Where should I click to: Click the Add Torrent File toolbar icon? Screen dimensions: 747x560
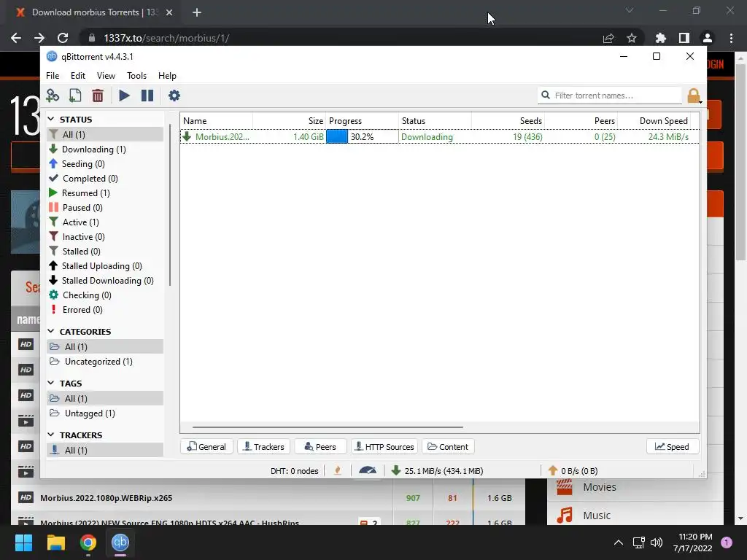coord(75,96)
